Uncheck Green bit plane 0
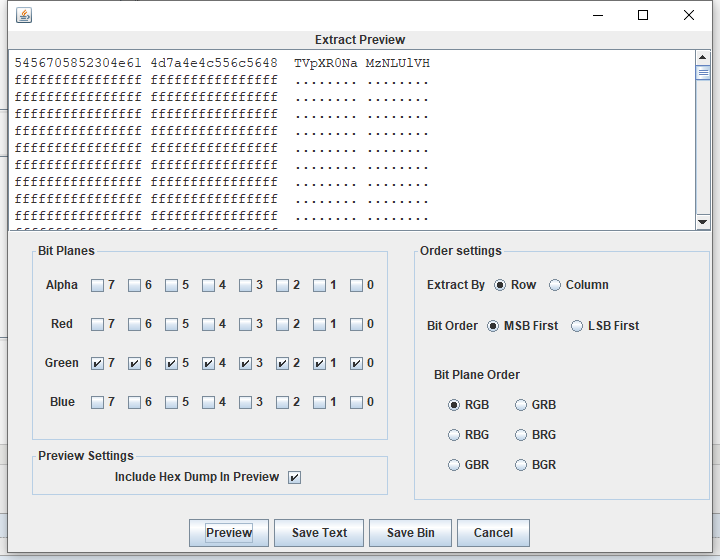720x560 pixels. [x=356, y=364]
